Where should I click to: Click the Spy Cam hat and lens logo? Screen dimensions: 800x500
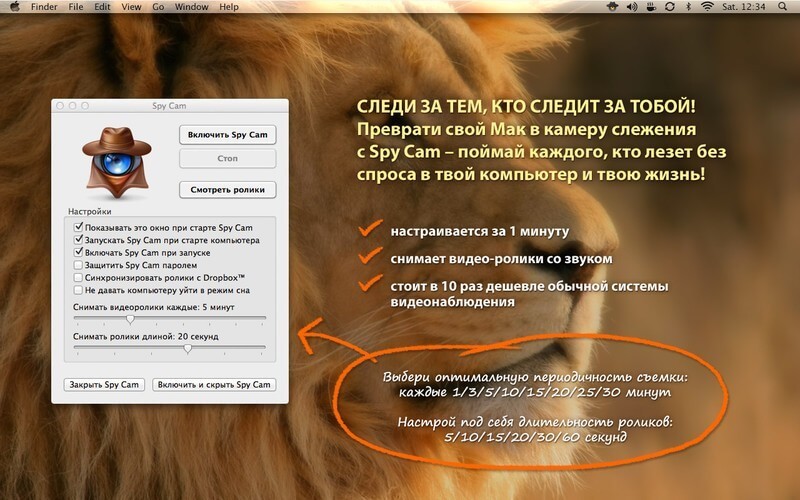(x=117, y=162)
